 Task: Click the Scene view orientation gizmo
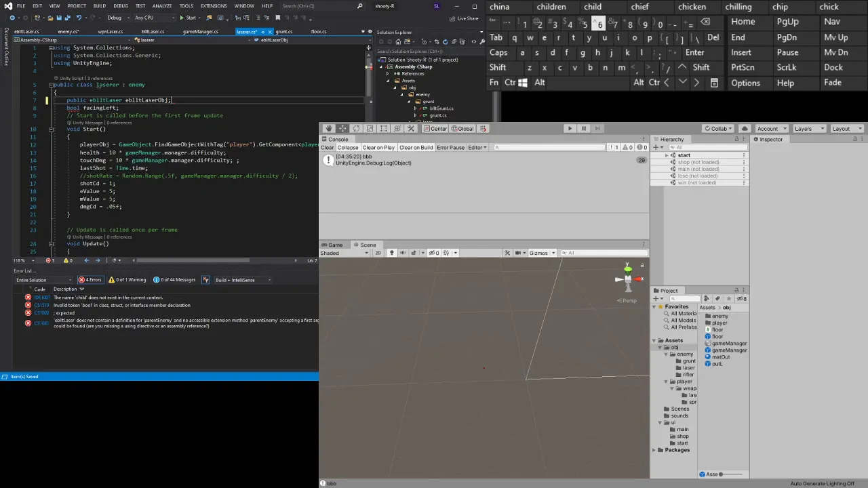pyautogui.click(x=628, y=278)
